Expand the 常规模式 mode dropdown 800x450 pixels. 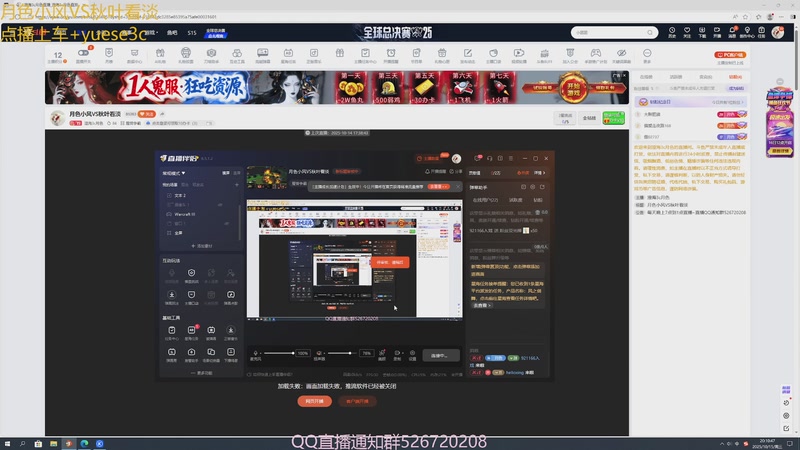pos(173,173)
